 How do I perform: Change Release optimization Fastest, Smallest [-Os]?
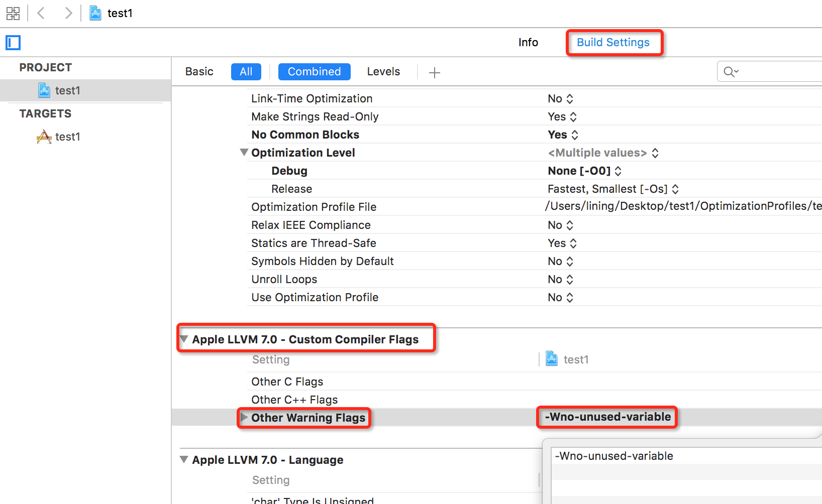point(613,189)
